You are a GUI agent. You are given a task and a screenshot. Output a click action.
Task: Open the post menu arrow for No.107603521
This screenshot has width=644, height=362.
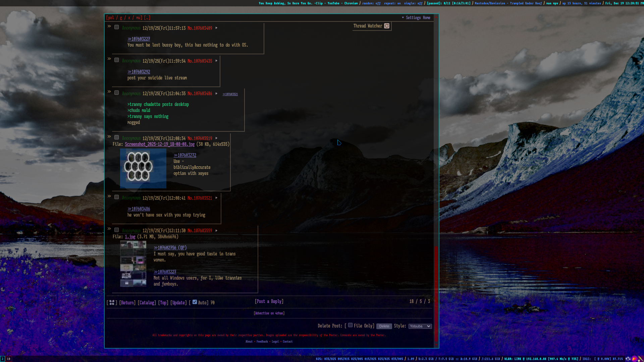coord(216,198)
